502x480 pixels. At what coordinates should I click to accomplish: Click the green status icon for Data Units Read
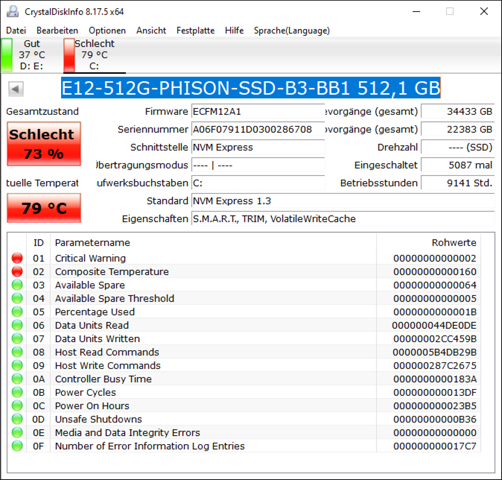click(x=17, y=325)
